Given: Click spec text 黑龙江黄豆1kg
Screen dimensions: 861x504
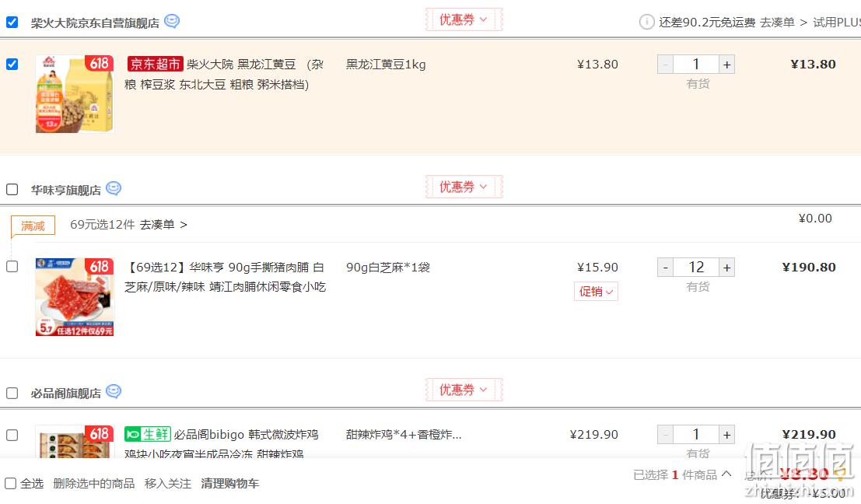Looking at the screenshot, I should click(386, 65).
